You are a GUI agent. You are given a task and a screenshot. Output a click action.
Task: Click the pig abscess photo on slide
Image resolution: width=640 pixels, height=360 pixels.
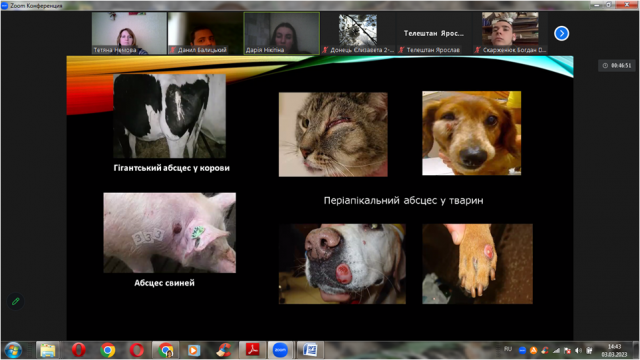[169, 233]
